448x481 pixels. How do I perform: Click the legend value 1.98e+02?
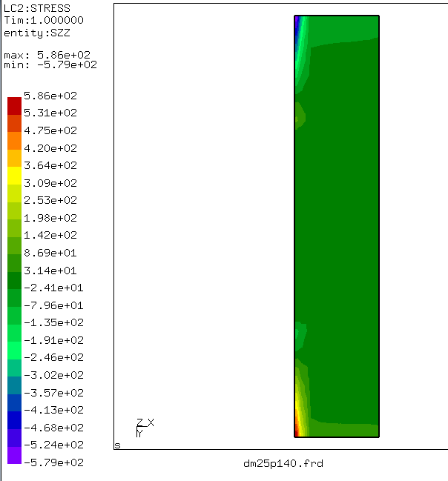pos(50,218)
